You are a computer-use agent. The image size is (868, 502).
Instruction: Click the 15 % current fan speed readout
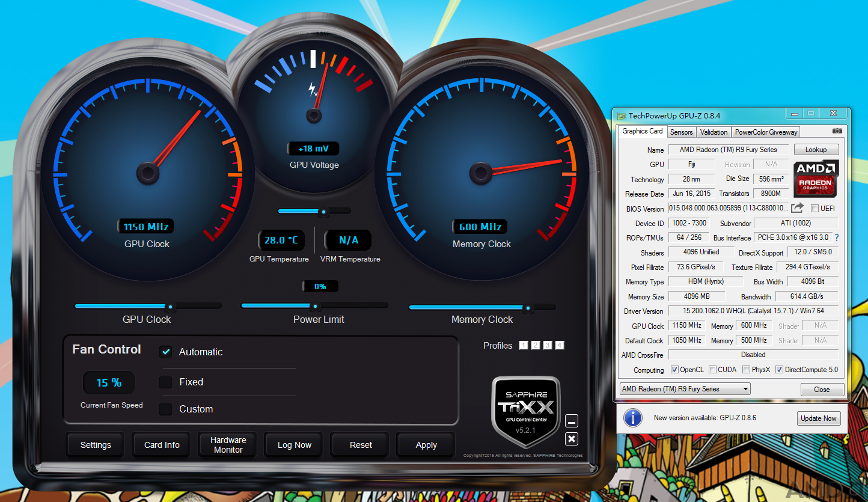pyautogui.click(x=109, y=383)
